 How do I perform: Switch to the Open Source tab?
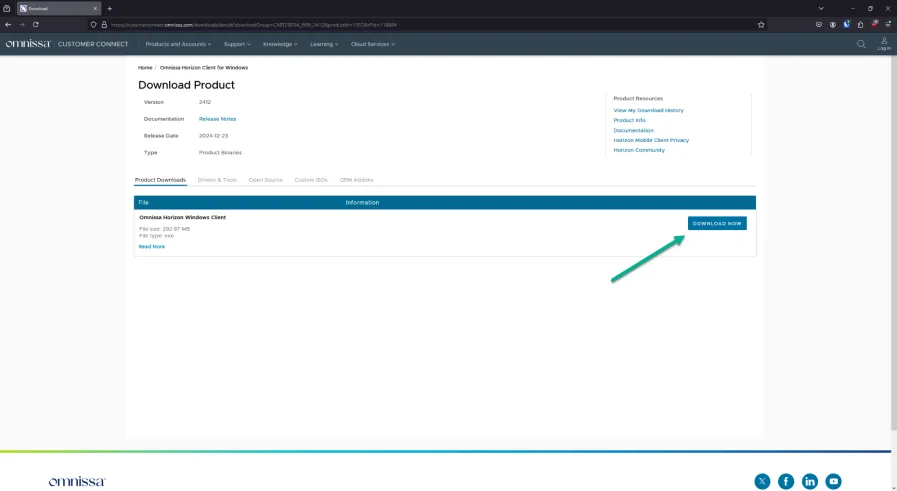click(265, 180)
